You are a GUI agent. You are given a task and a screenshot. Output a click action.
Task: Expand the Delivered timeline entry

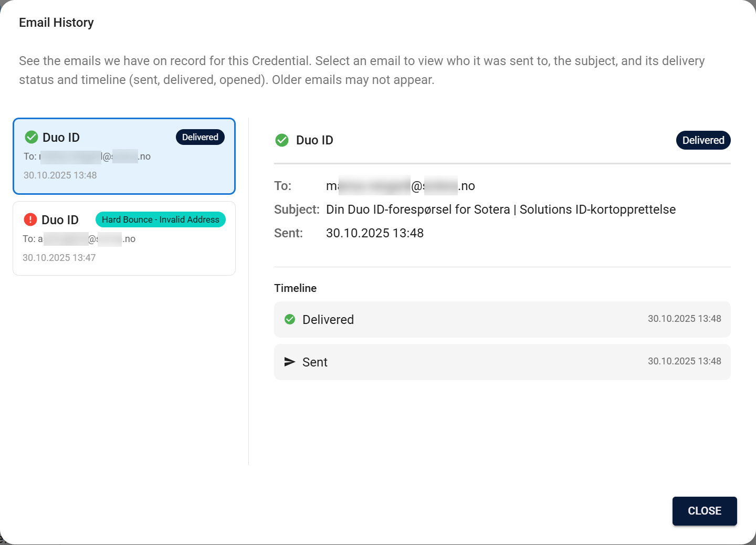coord(502,319)
